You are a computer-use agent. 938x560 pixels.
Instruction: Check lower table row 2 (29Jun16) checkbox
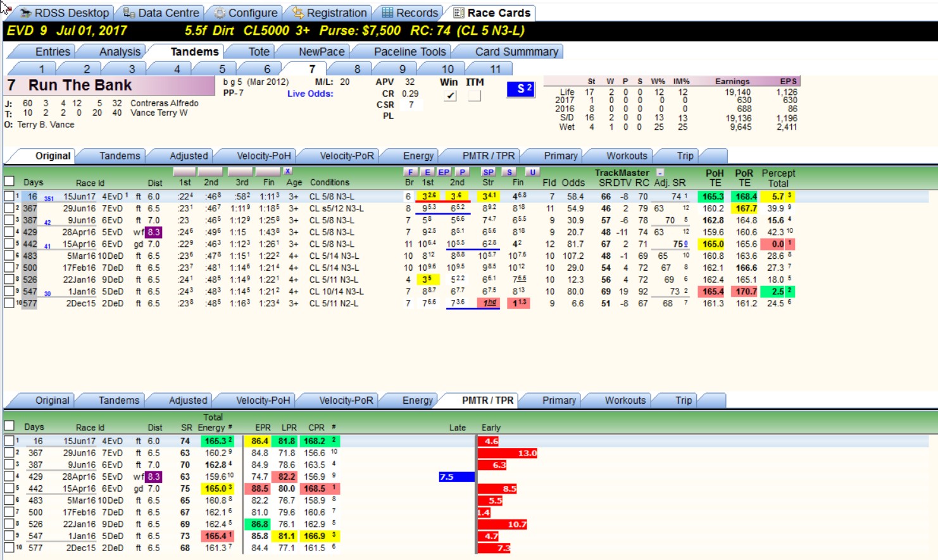[9, 452]
